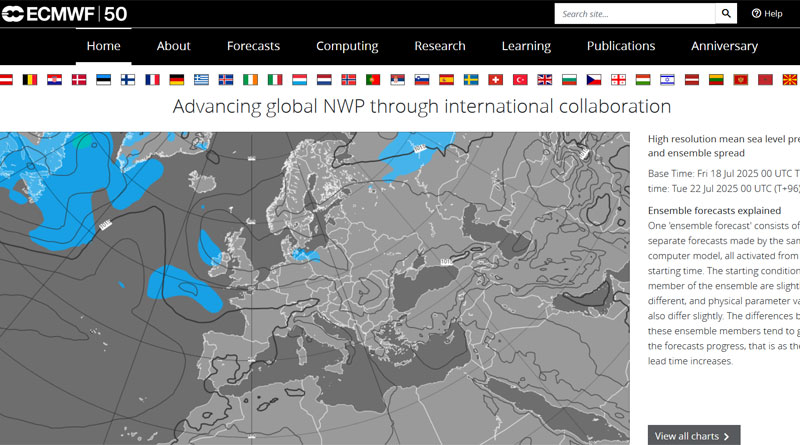Image resolution: width=800 pixels, height=445 pixels.
Task: Select the Norway flag icon
Action: (x=348, y=80)
